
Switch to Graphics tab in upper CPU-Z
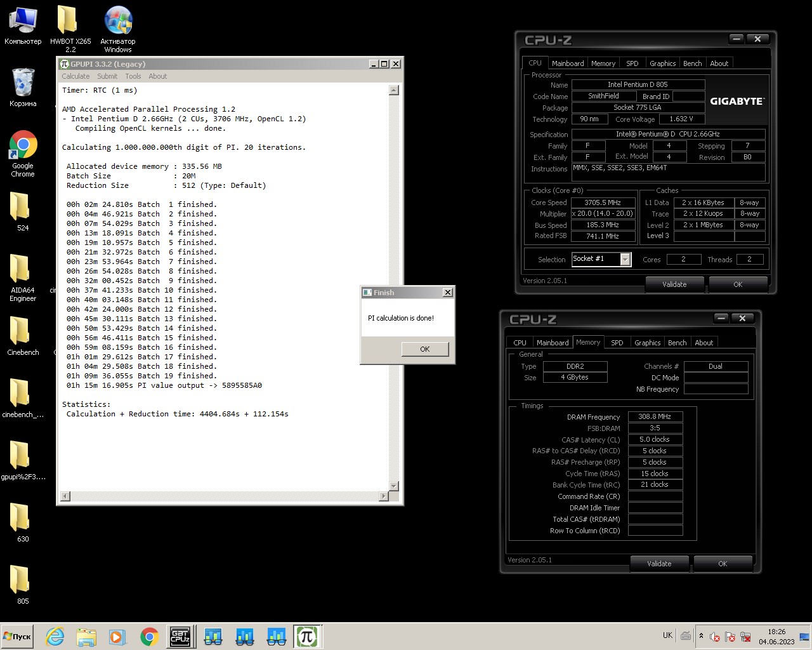pyautogui.click(x=662, y=63)
